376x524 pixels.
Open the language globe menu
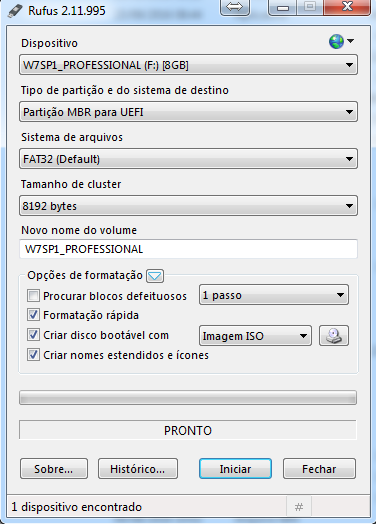point(341,41)
